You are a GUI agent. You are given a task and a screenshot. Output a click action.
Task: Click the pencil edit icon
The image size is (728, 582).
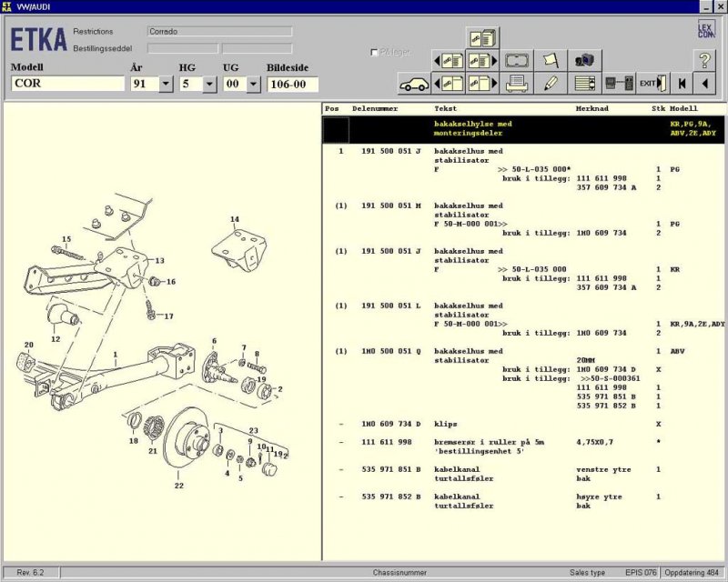550,84
